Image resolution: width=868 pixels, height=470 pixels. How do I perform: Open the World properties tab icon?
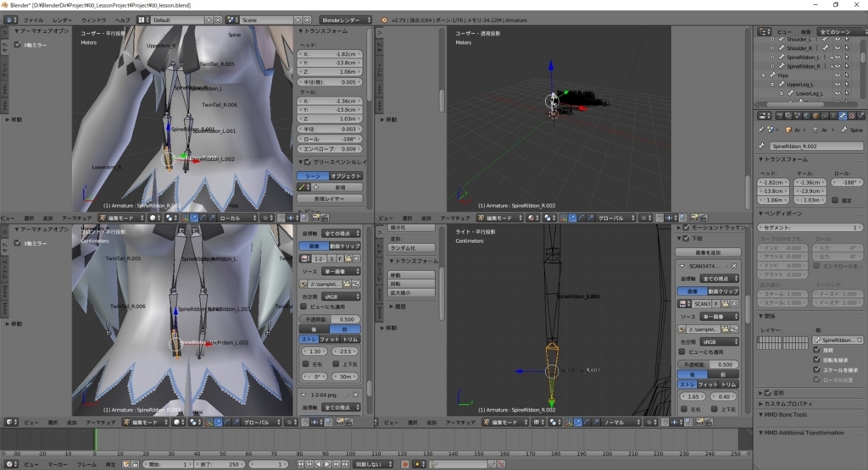click(x=806, y=115)
